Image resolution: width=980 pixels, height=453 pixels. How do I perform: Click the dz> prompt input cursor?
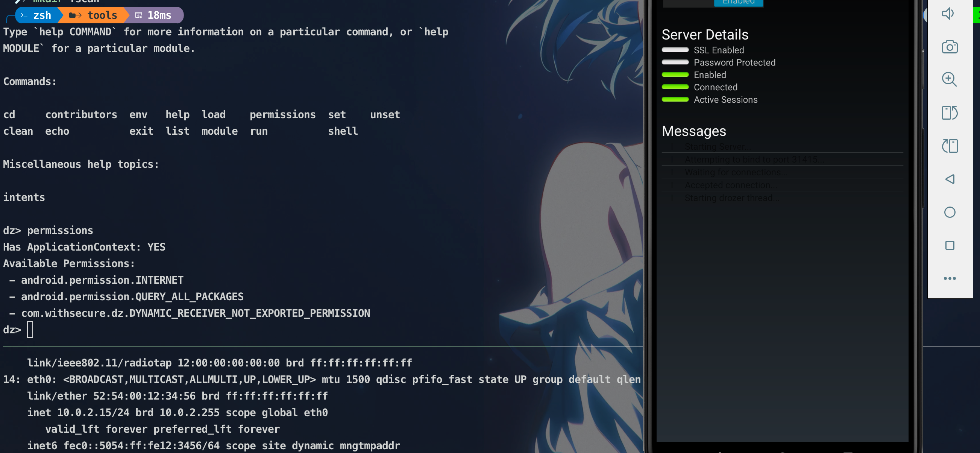(x=30, y=329)
